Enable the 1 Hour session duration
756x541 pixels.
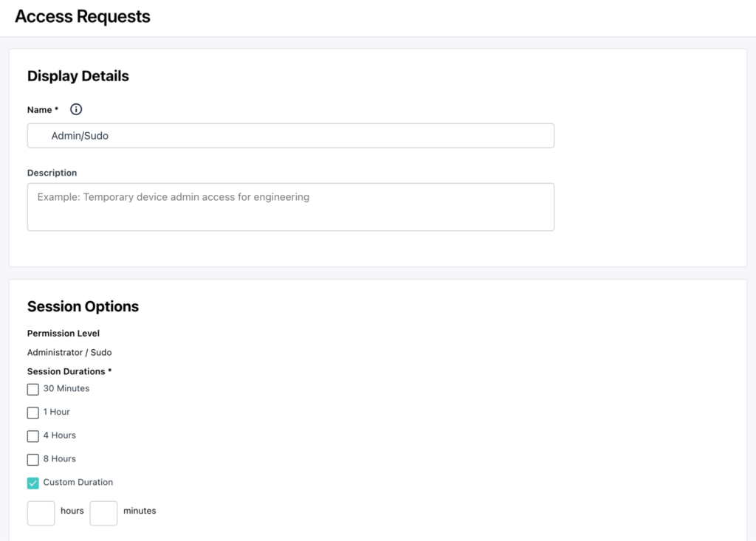pyautogui.click(x=32, y=413)
